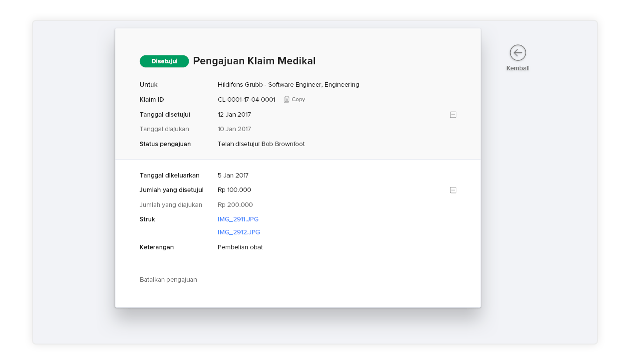Screen dimensions: 629x364
Task: Click the requested amount Rp 200.000
Action: click(235, 205)
